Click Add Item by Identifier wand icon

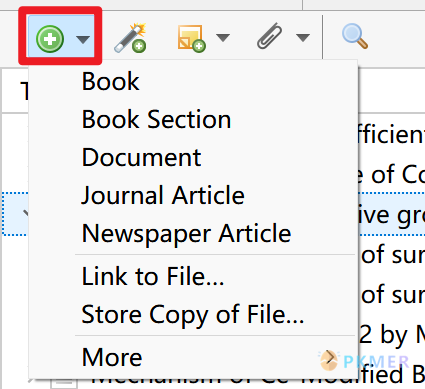click(x=131, y=38)
